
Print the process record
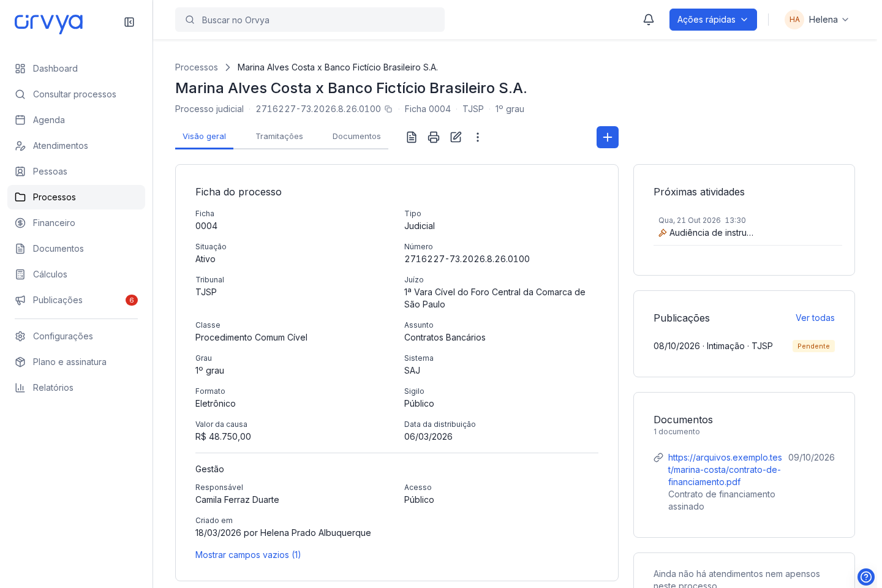434,137
